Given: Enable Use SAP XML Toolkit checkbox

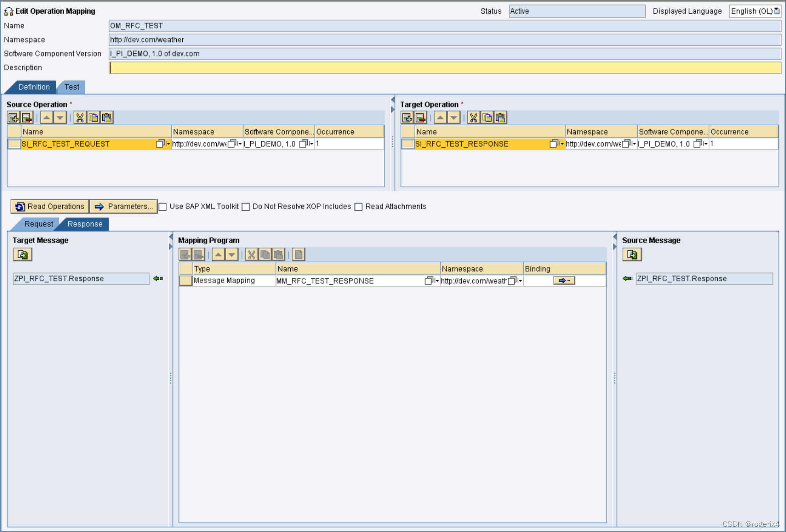Looking at the screenshot, I should click(x=163, y=207).
